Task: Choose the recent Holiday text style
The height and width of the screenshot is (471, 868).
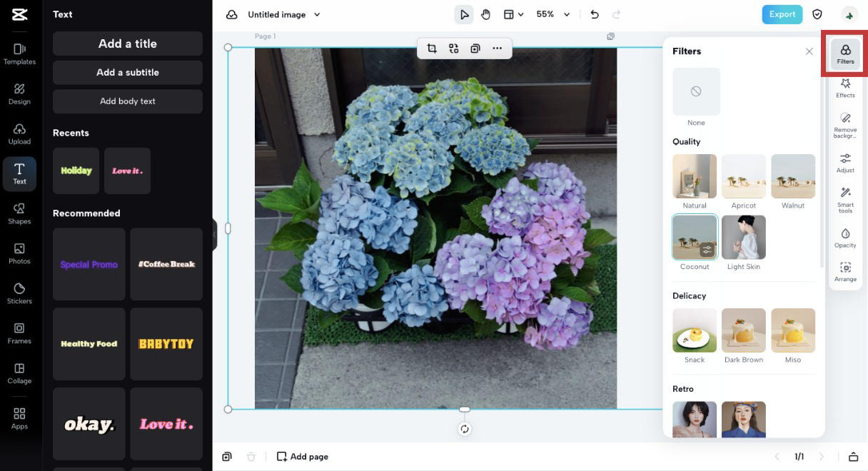Action: click(x=76, y=171)
